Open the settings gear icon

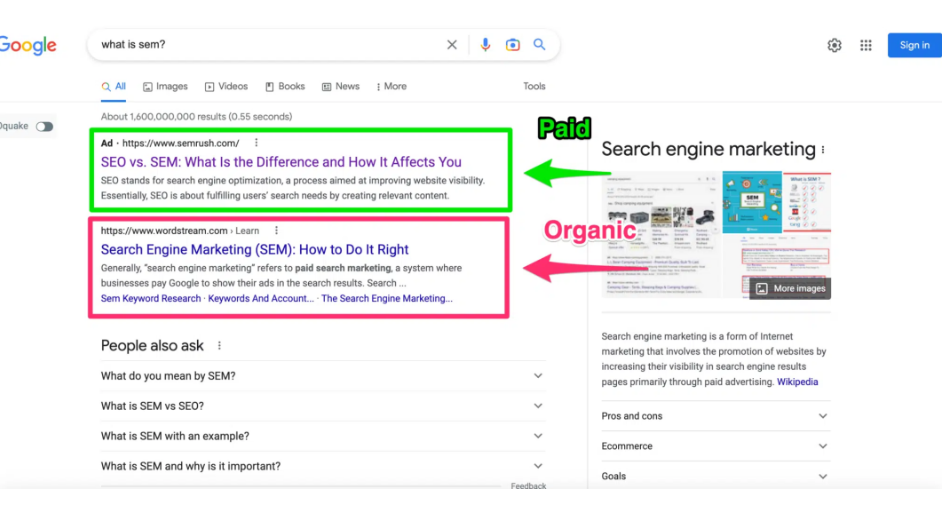(834, 45)
